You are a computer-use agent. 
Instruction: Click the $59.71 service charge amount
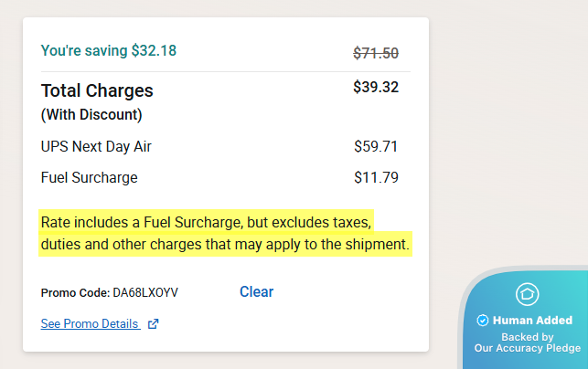376,146
